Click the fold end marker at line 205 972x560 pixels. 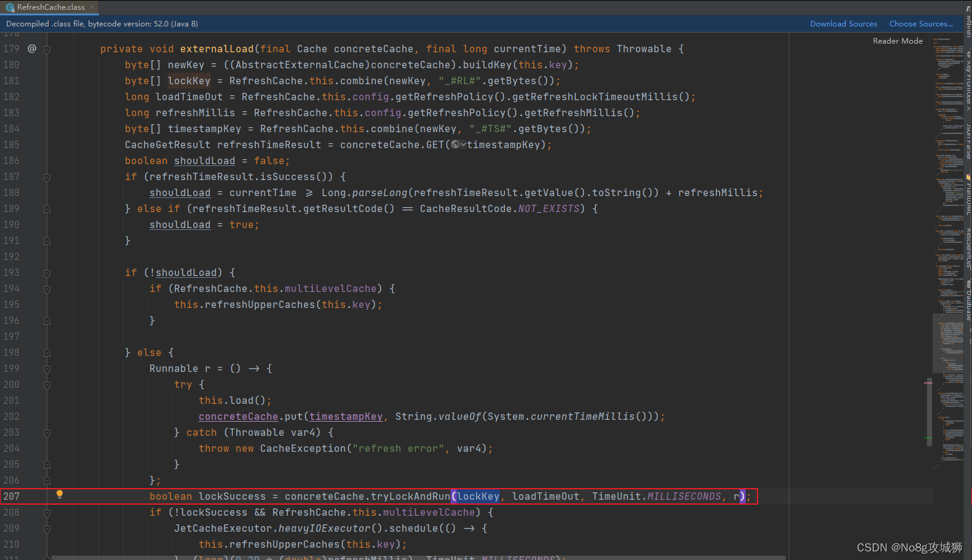click(47, 465)
